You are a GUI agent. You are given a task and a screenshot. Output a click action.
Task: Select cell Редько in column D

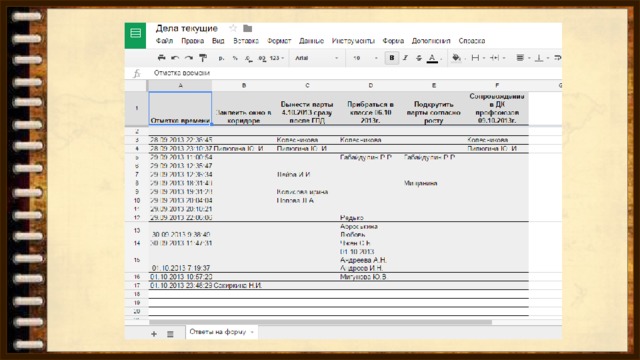[x=370, y=218]
